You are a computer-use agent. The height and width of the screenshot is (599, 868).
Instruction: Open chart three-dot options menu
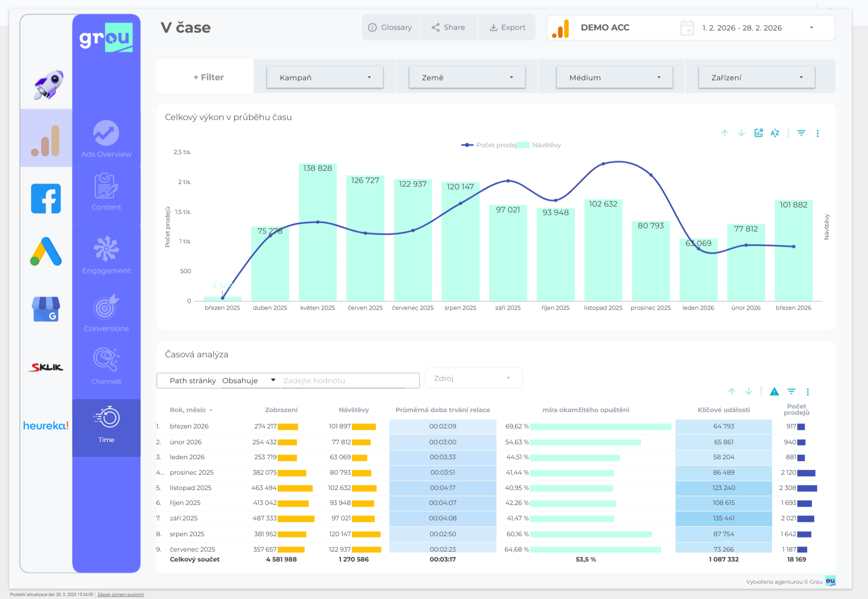(x=817, y=133)
